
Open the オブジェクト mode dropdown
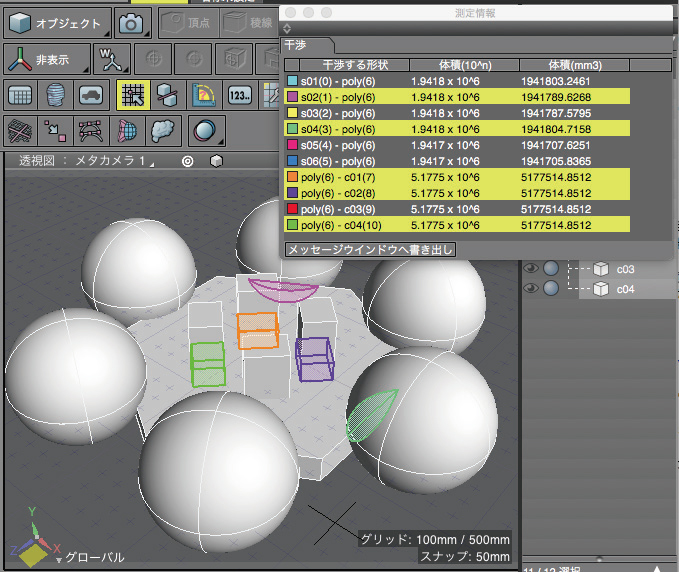click(x=56, y=22)
